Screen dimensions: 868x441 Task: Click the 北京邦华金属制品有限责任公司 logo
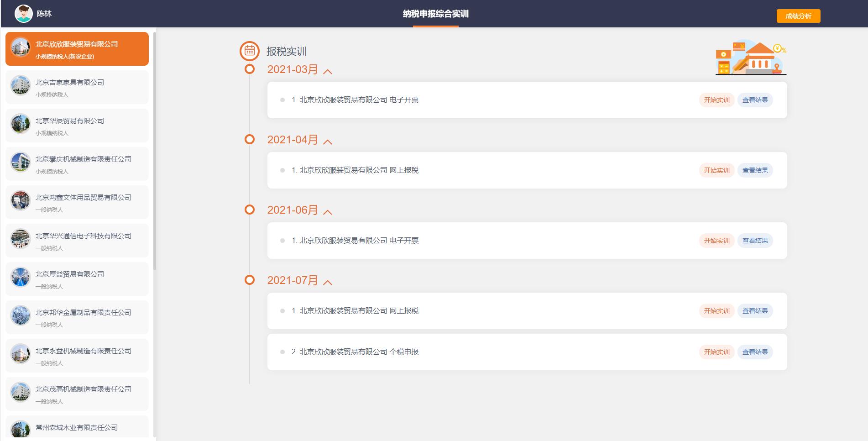(x=21, y=316)
